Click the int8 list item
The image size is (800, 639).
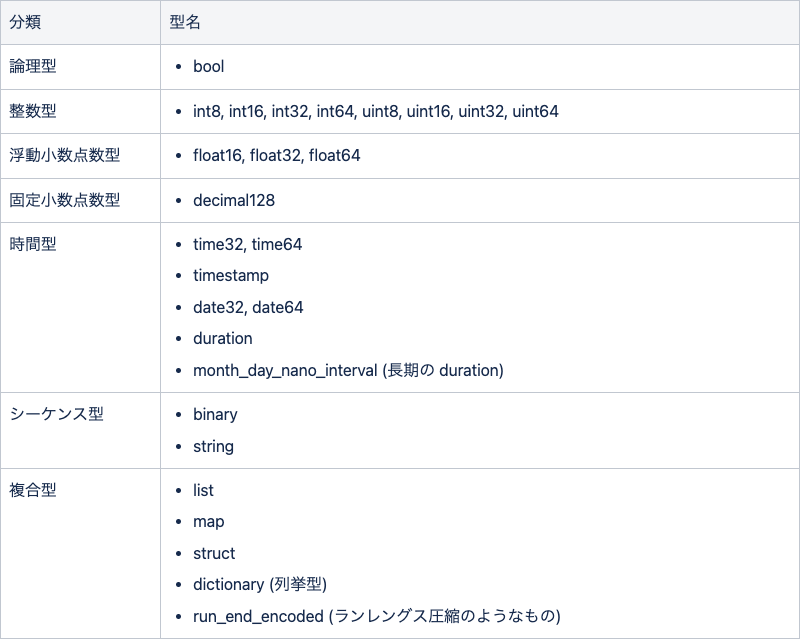pyautogui.click(x=204, y=112)
